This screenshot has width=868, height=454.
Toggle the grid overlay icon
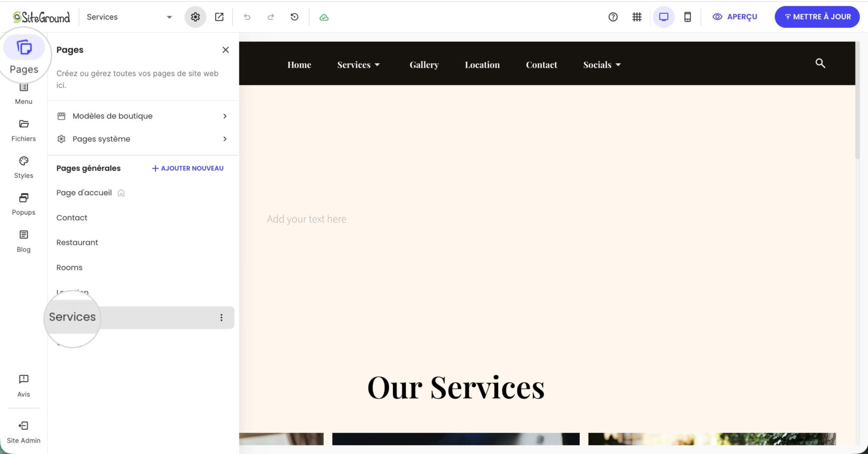pyautogui.click(x=637, y=17)
